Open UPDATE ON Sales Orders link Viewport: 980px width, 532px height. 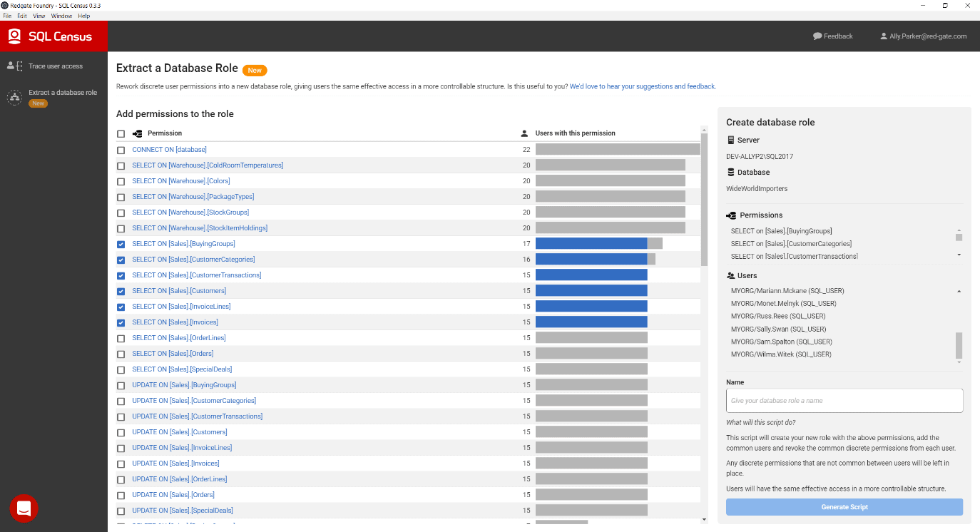[x=173, y=495]
